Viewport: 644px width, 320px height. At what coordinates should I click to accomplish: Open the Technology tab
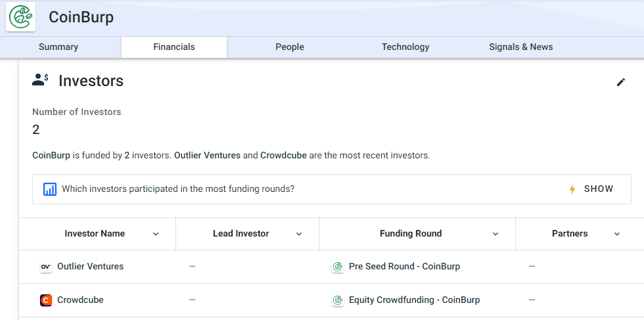405,47
